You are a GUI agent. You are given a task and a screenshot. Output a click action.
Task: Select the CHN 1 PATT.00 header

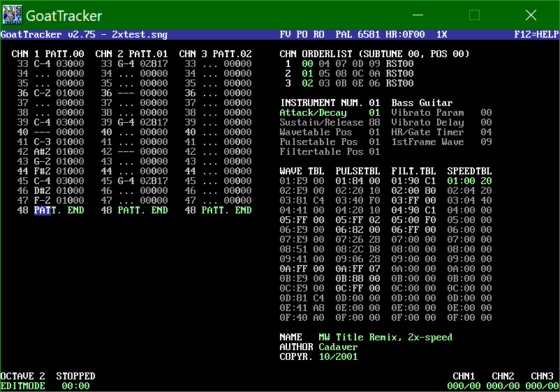point(47,54)
